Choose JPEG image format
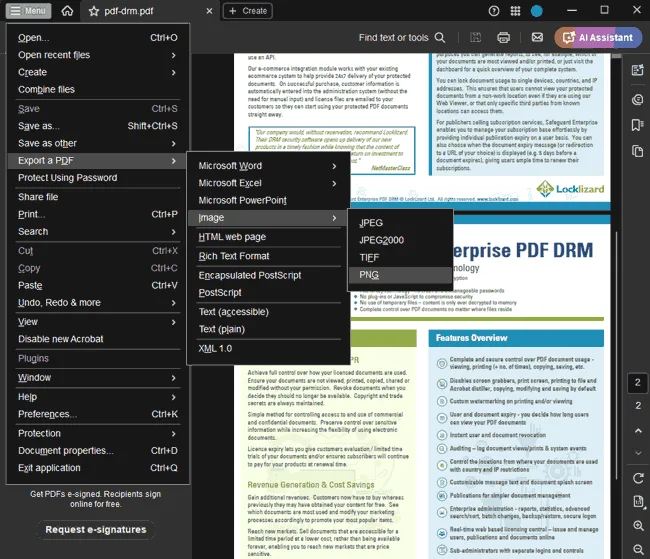Image resolution: width=650 pixels, height=559 pixels. tap(400, 223)
